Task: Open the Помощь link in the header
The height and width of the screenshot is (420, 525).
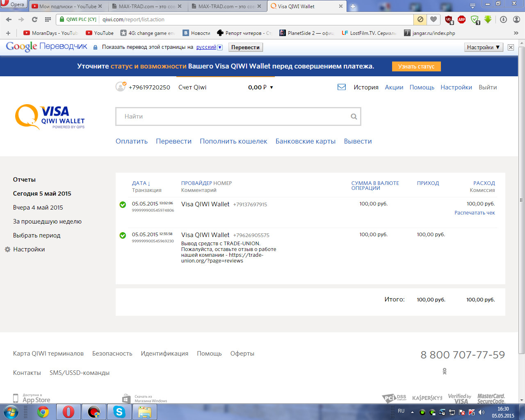Action: point(422,87)
